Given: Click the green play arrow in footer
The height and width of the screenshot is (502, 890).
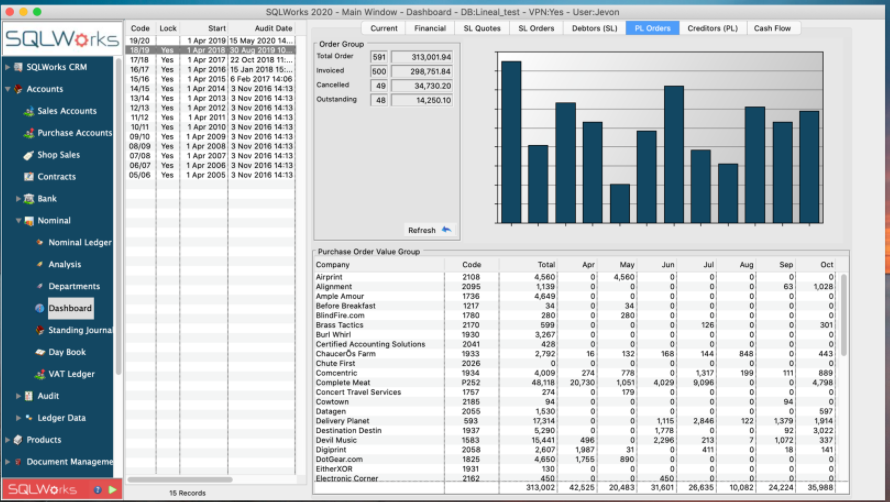Looking at the screenshot, I should pos(112,490).
